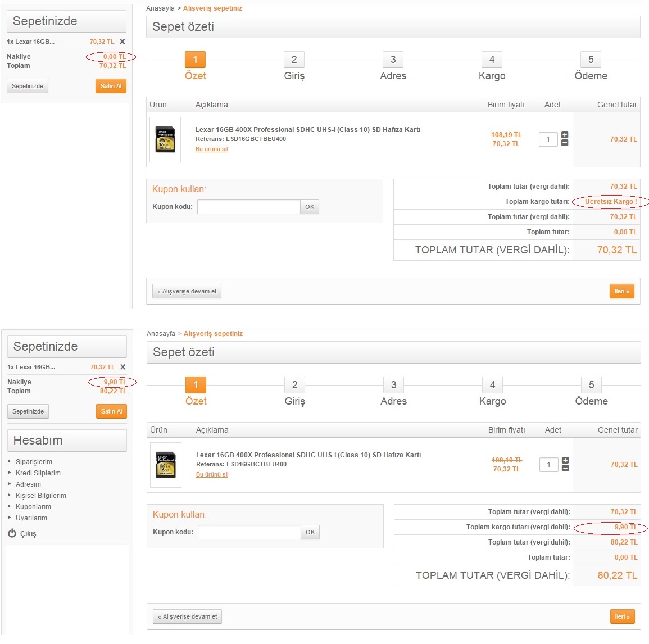Open Uyarılarım entry
The width and height of the screenshot is (649, 644).
pyautogui.click(x=31, y=518)
